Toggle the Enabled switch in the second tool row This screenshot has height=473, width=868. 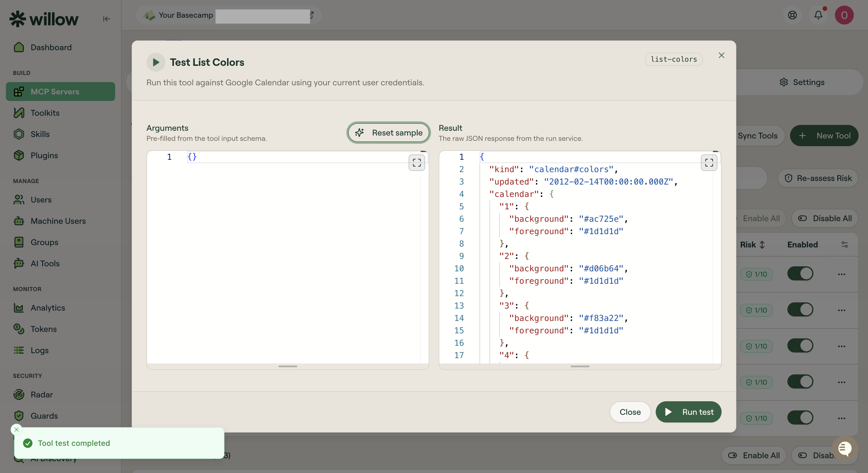(x=800, y=310)
